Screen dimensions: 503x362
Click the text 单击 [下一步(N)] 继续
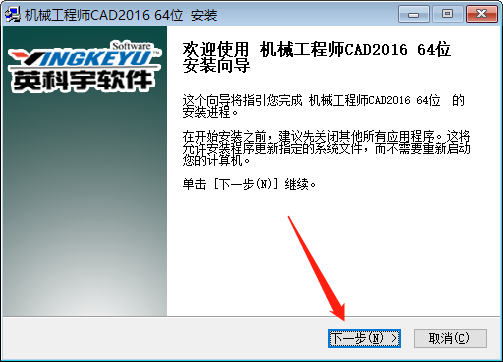249,184
